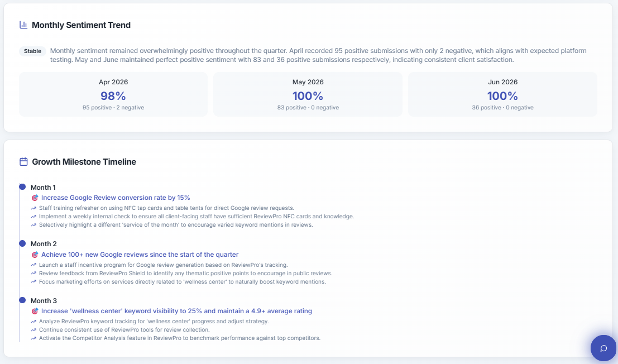Open the Jun 2026 sentiment card

502,94
